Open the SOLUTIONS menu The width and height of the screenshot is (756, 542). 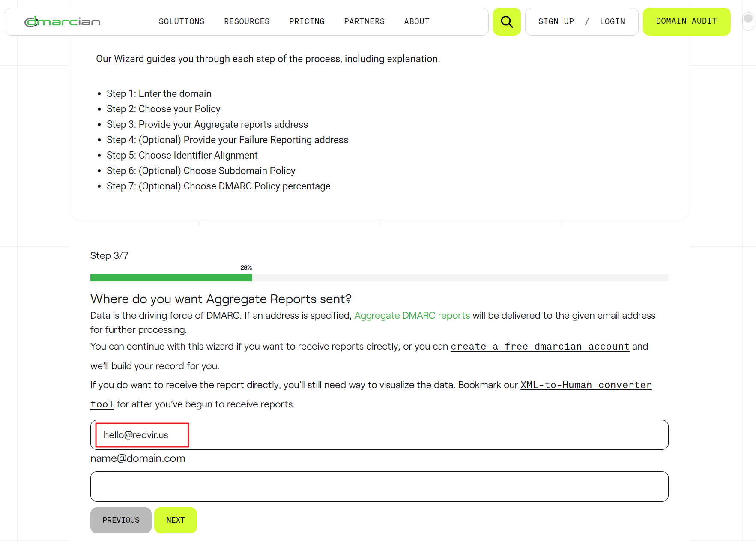tap(182, 21)
